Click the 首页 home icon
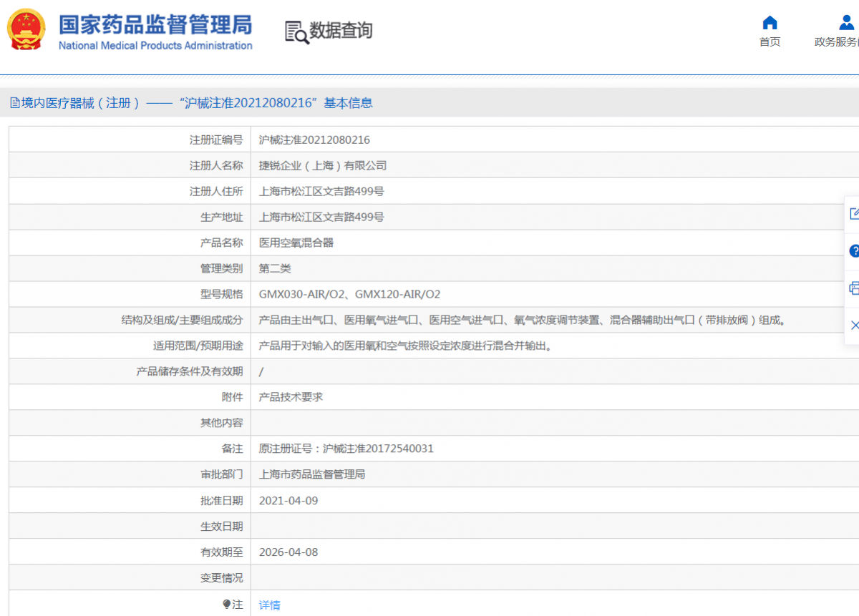 point(770,22)
